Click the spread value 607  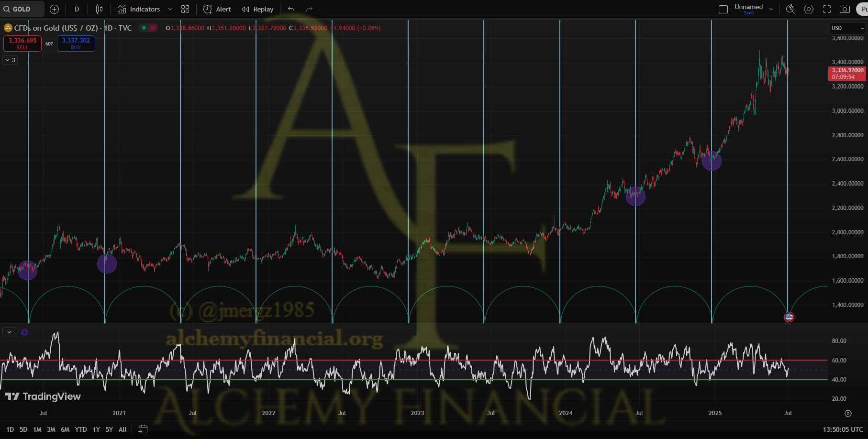49,44
